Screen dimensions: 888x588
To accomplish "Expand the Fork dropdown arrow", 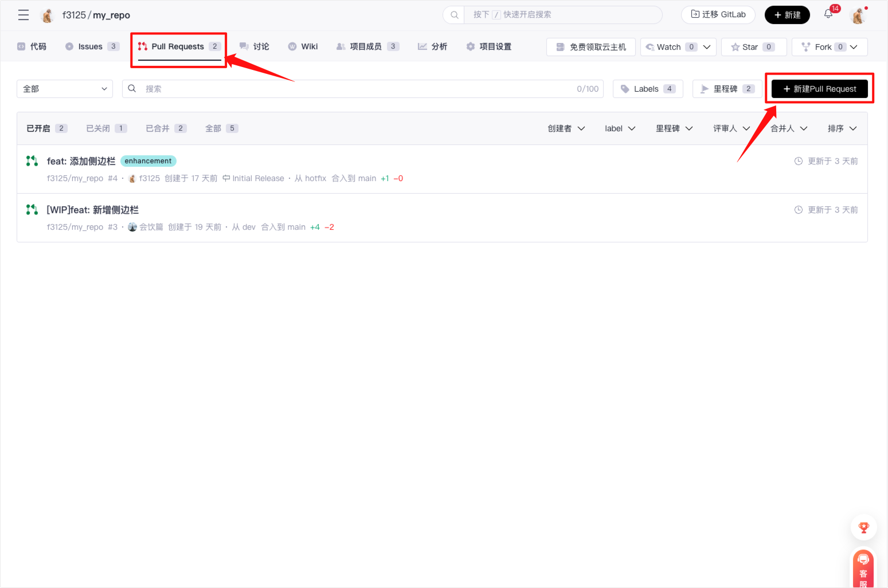I will point(854,47).
